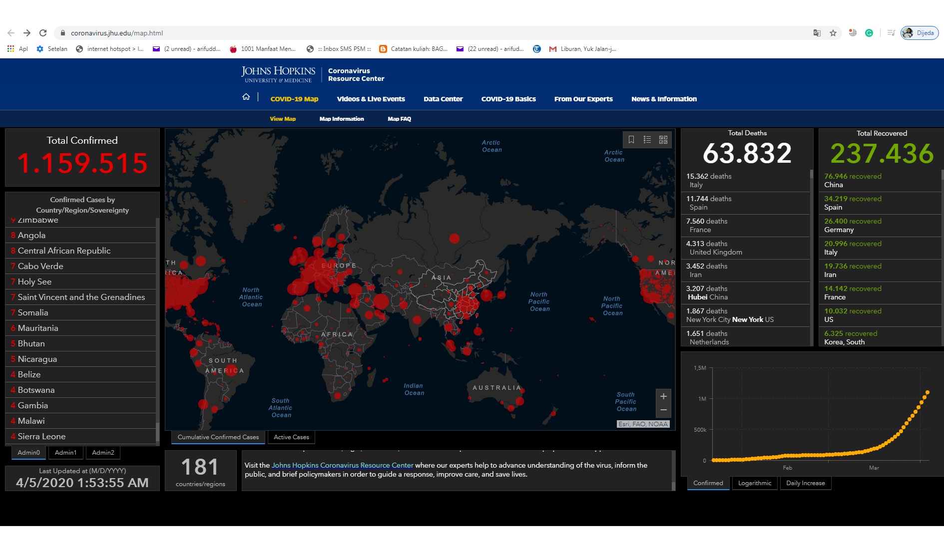Open the Map FAQ submenu item
Viewport: 944px width, 560px height.
click(x=399, y=119)
